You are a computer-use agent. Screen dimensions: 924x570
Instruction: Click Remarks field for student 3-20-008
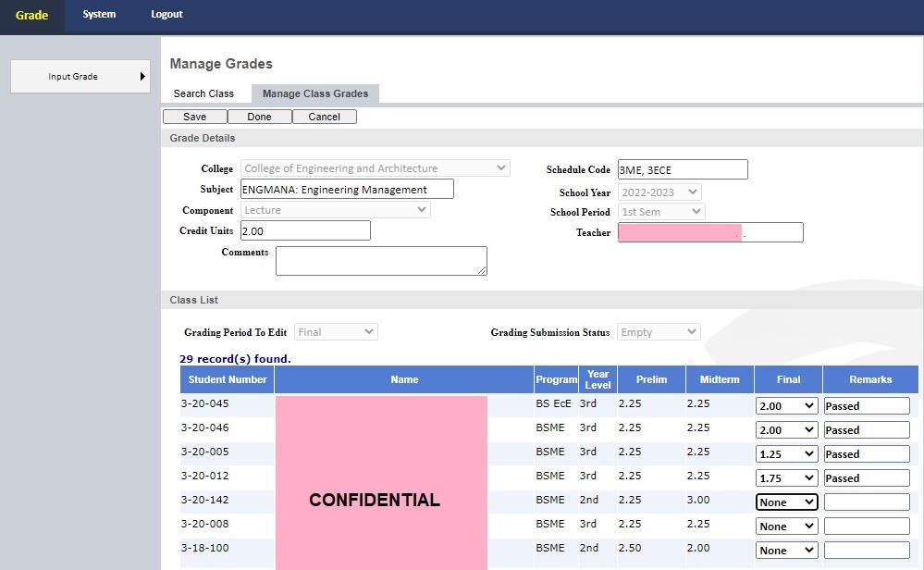[x=867, y=527]
